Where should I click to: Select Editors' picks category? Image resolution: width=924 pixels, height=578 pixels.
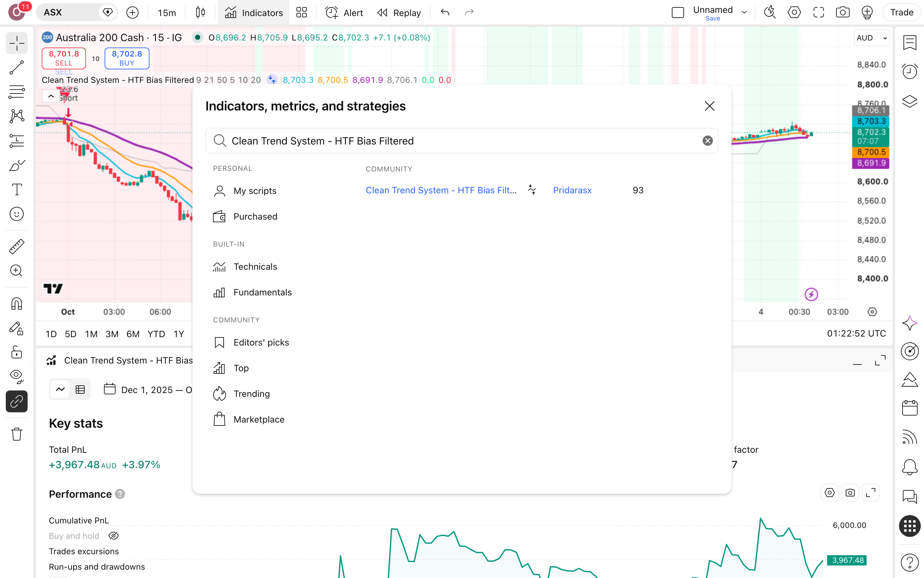pos(251,342)
